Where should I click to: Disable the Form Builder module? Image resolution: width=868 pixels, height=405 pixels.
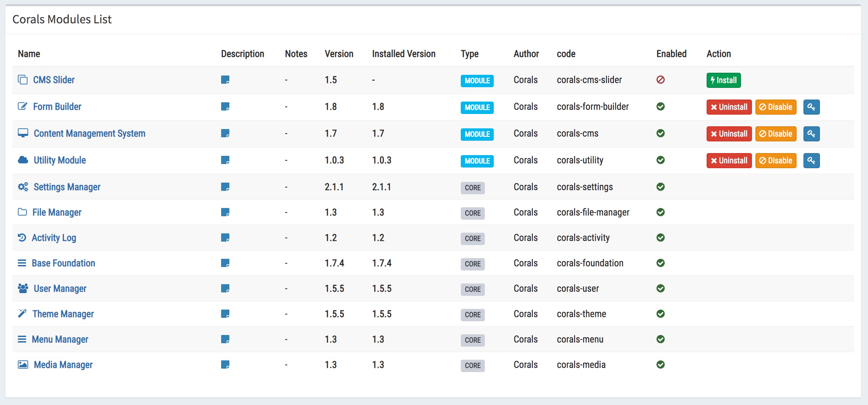(776, 107)
